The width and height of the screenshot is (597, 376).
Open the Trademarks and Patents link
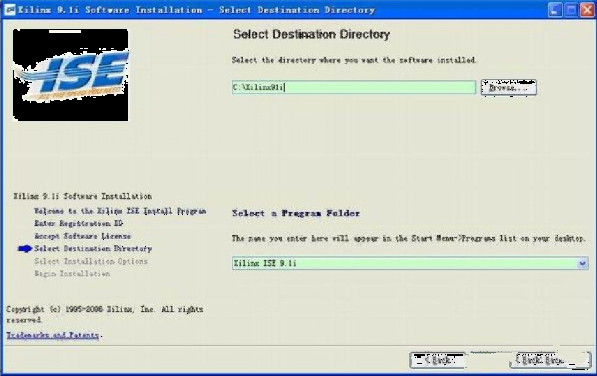pyautogui.click(x=53, y=335)
